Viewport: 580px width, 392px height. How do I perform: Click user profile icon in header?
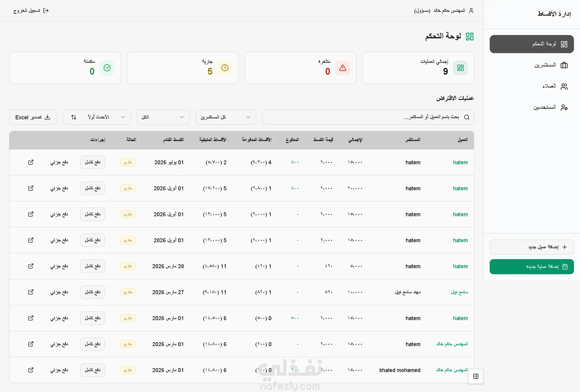click(471, 11)
